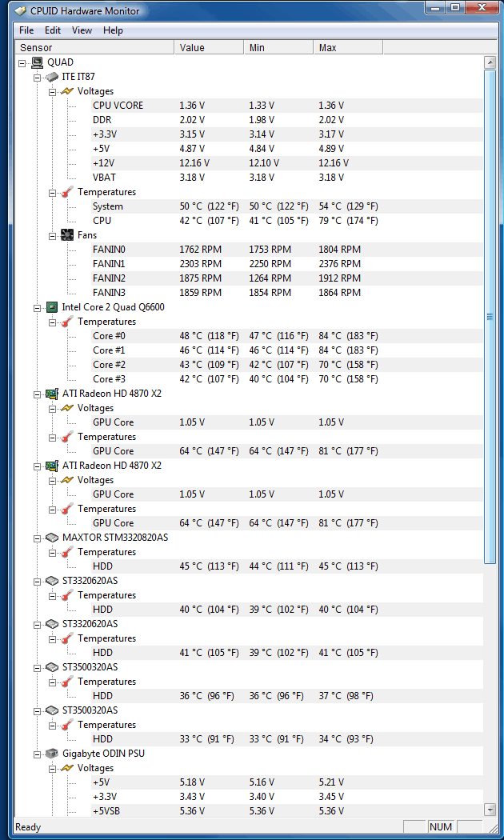Image resolution: width=504 pixels, height=840 pixels.
Task: Collapse the Fans group
Action: (53, 235)
